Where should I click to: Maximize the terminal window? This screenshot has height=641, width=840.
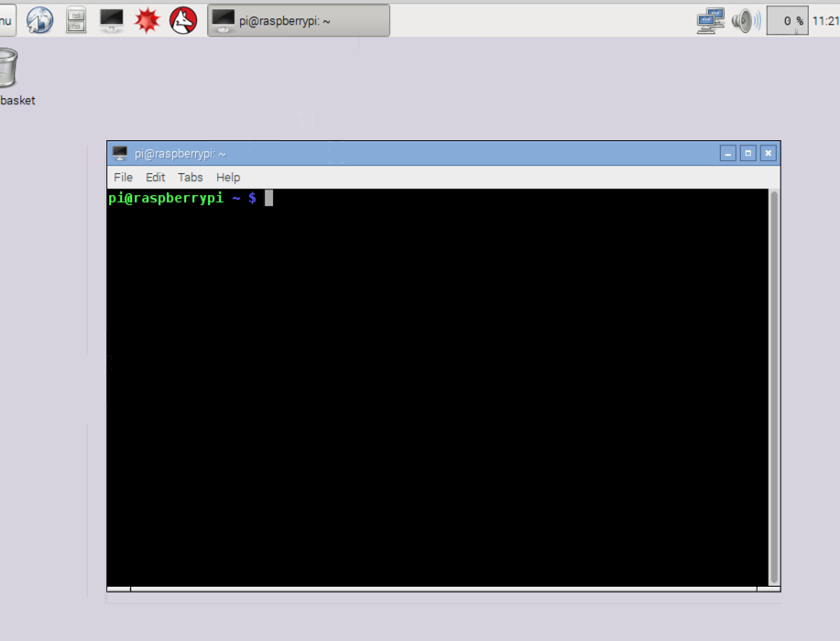747,154
